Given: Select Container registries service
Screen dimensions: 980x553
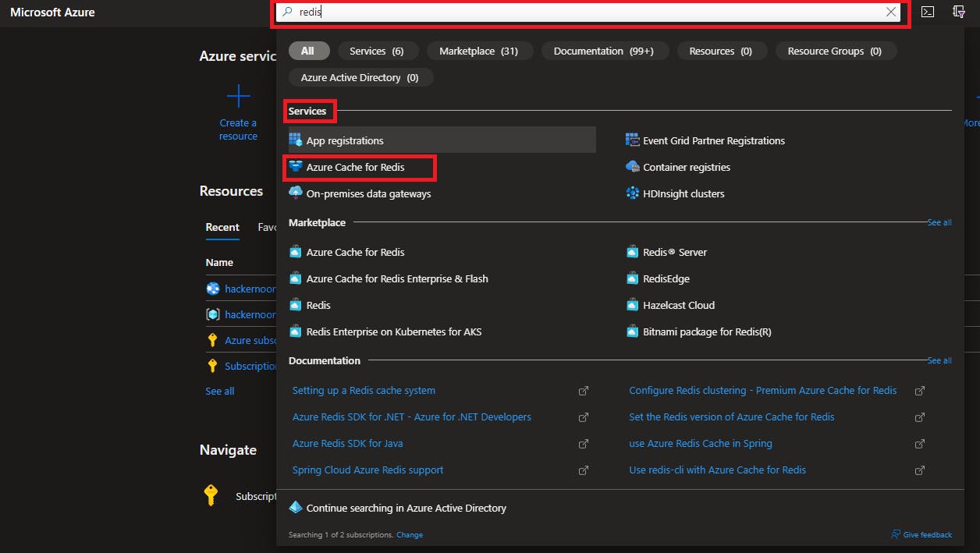Looking at the screenshot, I should [686, 168].
